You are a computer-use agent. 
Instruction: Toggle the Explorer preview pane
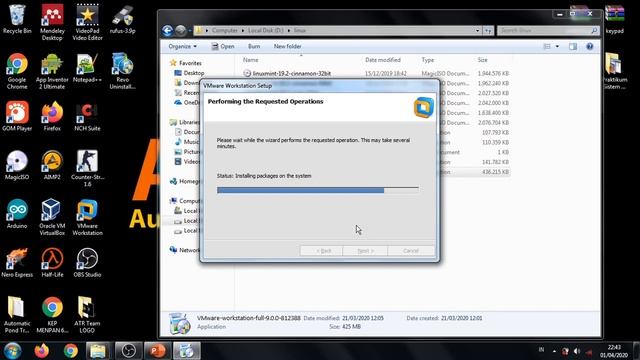pyautogui.click(x=573, y=47)
